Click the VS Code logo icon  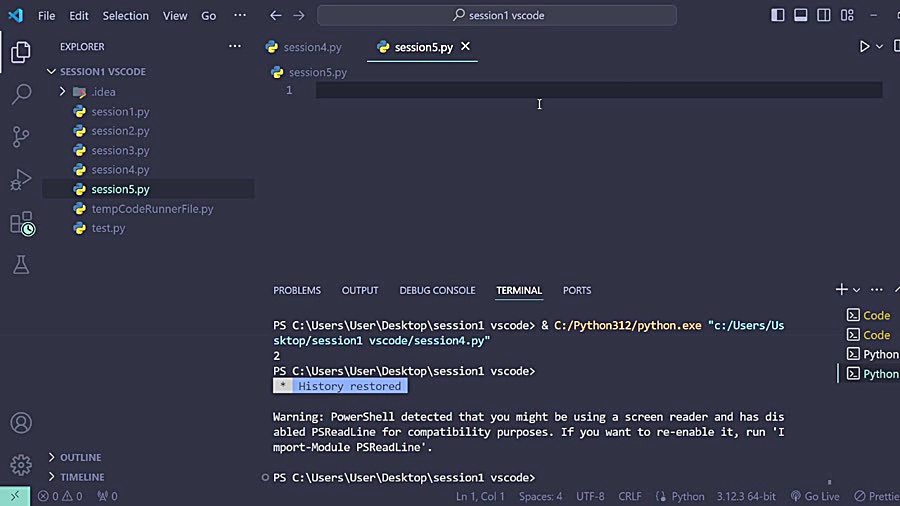point(15,15)
